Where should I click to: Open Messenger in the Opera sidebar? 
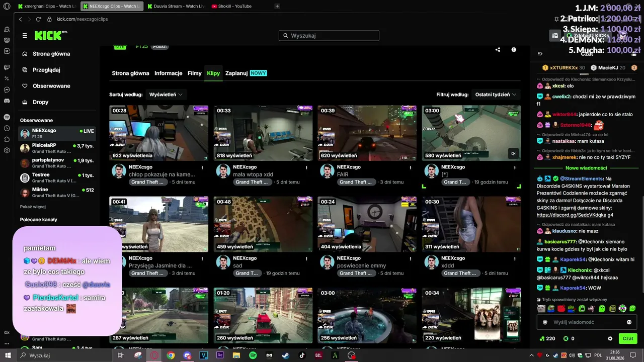pos(7,89)
